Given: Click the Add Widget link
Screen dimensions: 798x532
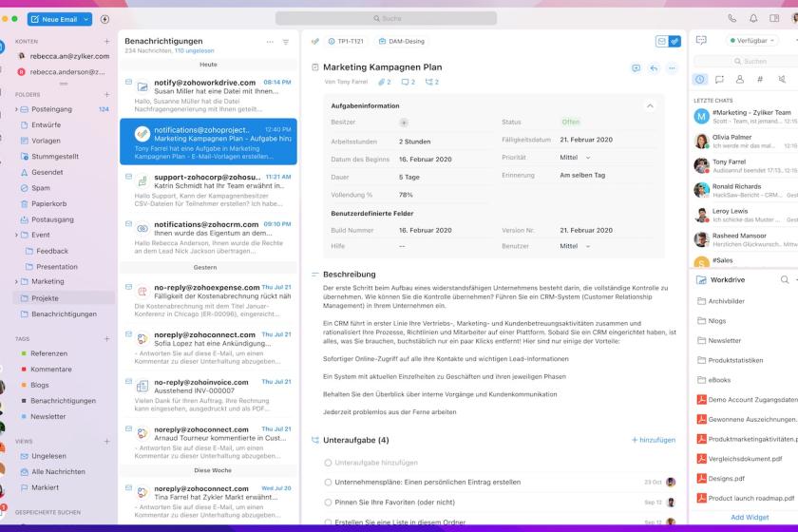Looking at the screenshot, I should [x=750, y=517].
